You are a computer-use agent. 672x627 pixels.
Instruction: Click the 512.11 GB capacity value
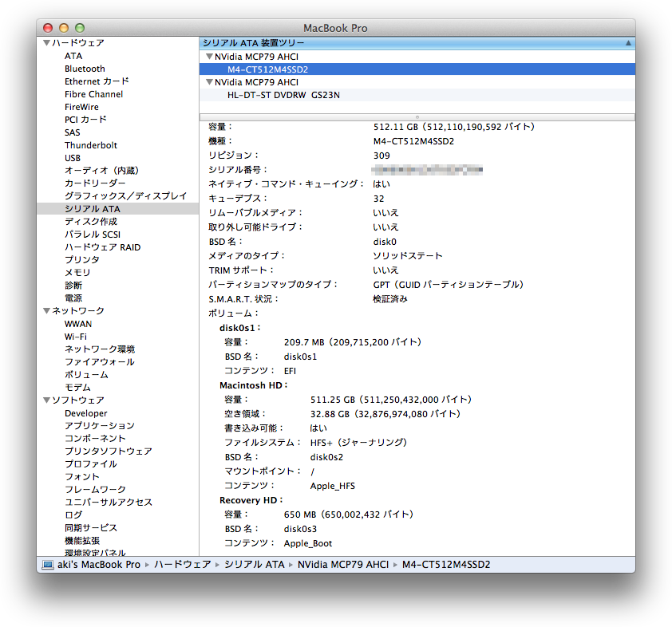pyautogui.click(x=454, y=127)
